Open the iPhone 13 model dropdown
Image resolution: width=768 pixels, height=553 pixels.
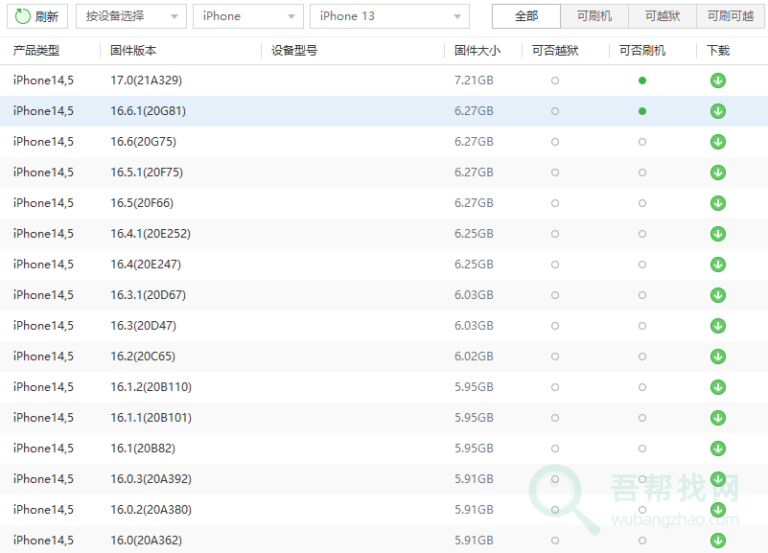[x=389, y=16]
